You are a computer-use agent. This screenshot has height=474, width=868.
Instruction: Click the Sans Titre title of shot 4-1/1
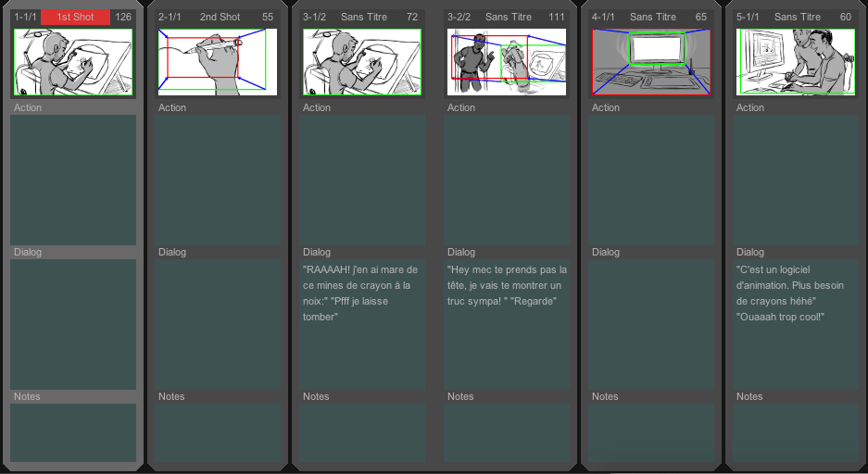tap(653, 18)
